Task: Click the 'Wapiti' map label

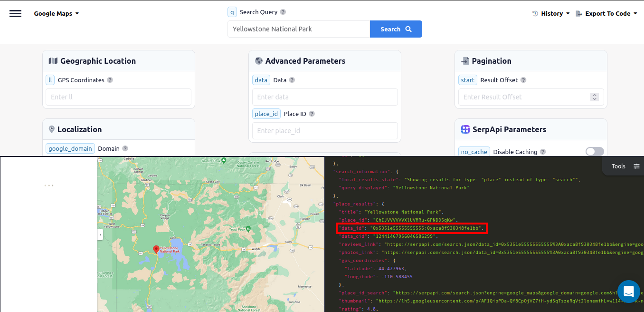Action: point(256,248)
